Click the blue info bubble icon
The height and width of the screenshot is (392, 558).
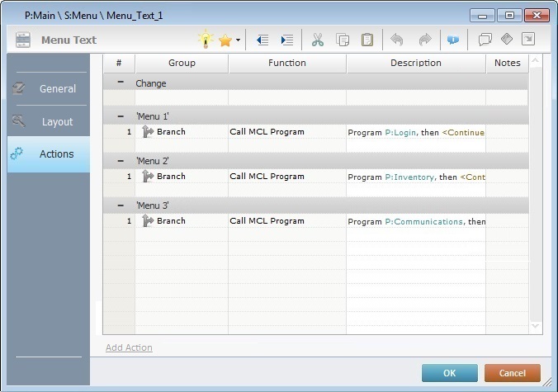452,40
